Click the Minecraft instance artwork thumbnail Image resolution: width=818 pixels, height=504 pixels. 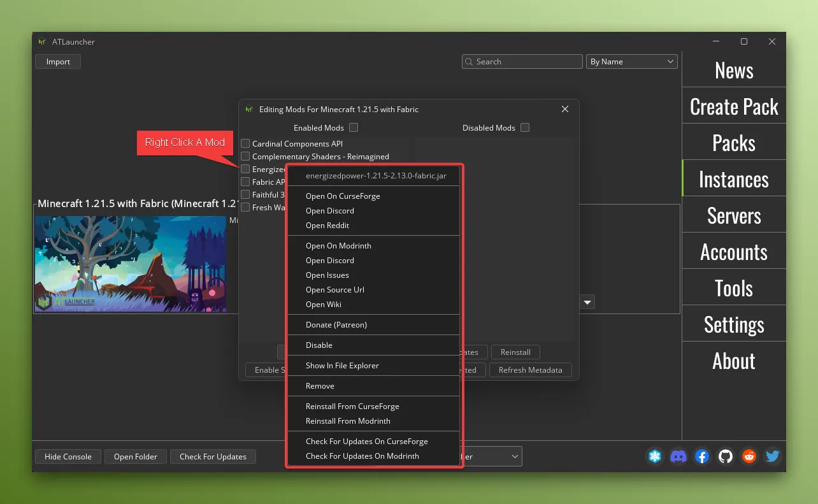[131, 263]
